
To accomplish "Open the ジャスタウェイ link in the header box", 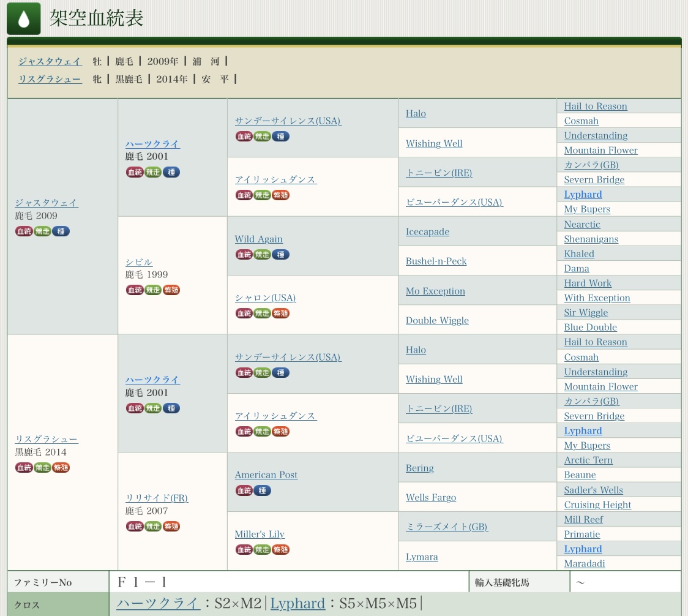I will point(50,61).
